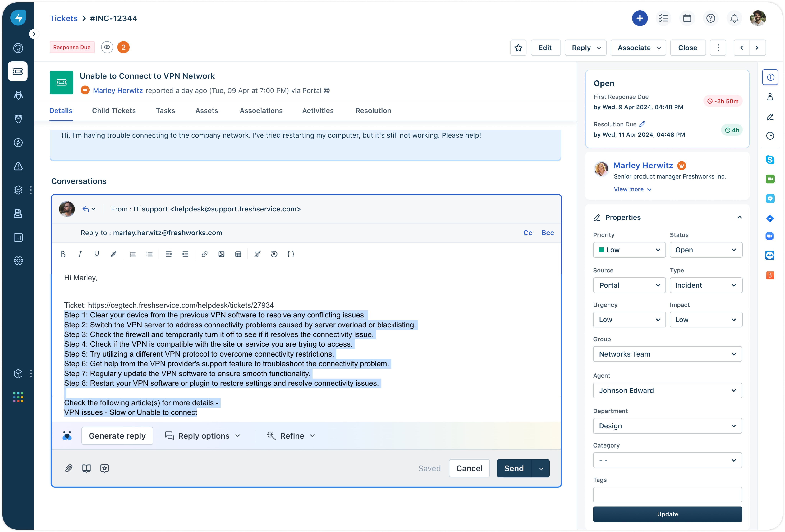Toggle underline text formatting
Viewport: 785px width, 532px height.
pos(97,254)
